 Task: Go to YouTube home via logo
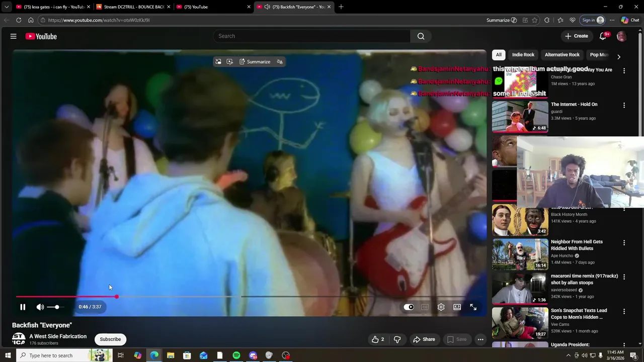[x=41, y=36]
